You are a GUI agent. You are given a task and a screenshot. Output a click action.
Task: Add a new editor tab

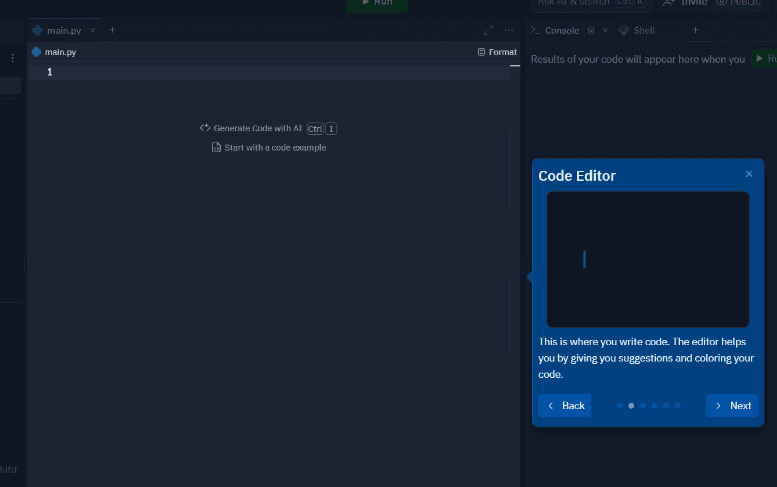(112, 30)
